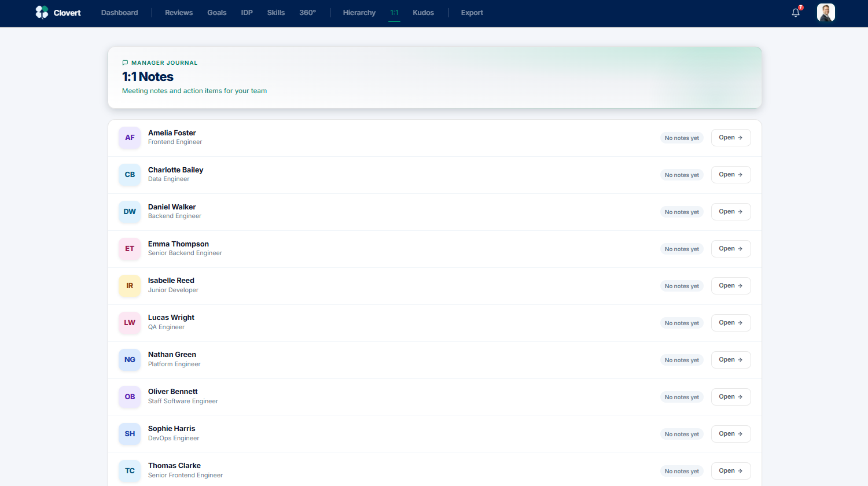This screenshot has height=486, width=868.
Task: Click Thomas Clarke's TC avatar
Action: 130,471
